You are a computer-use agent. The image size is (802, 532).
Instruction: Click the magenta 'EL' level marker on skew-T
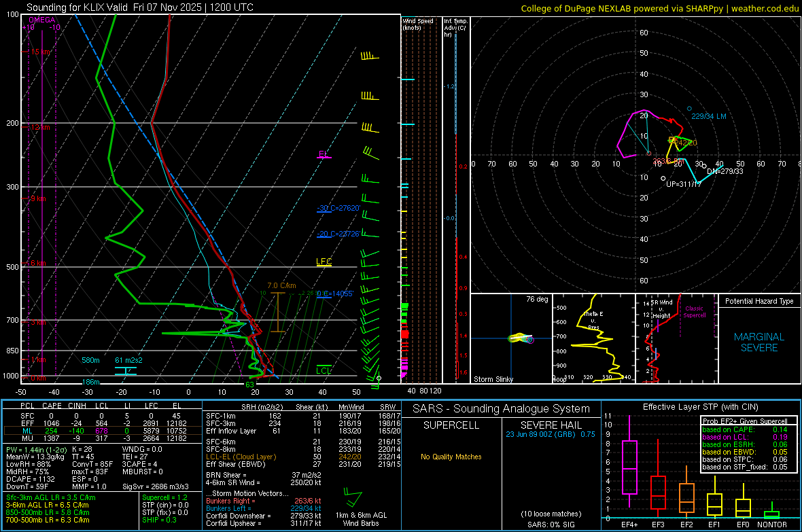pyautogui.click(x=324, y=154)
